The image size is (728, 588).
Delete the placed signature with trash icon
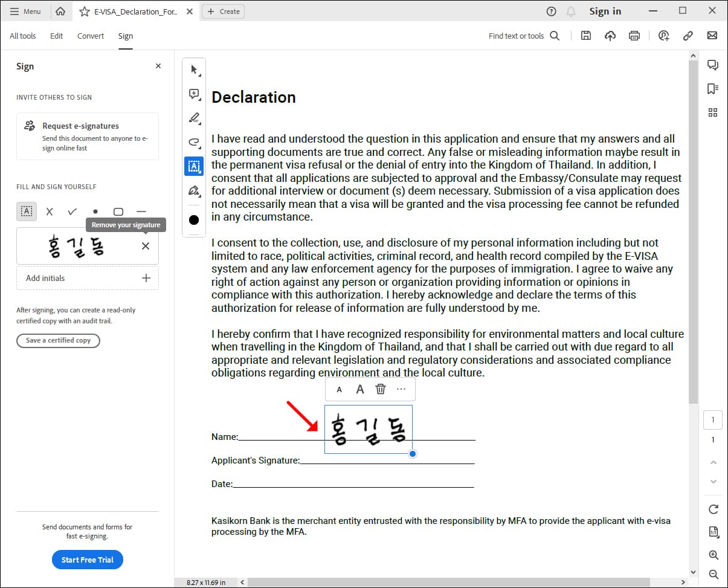[381, 390]
